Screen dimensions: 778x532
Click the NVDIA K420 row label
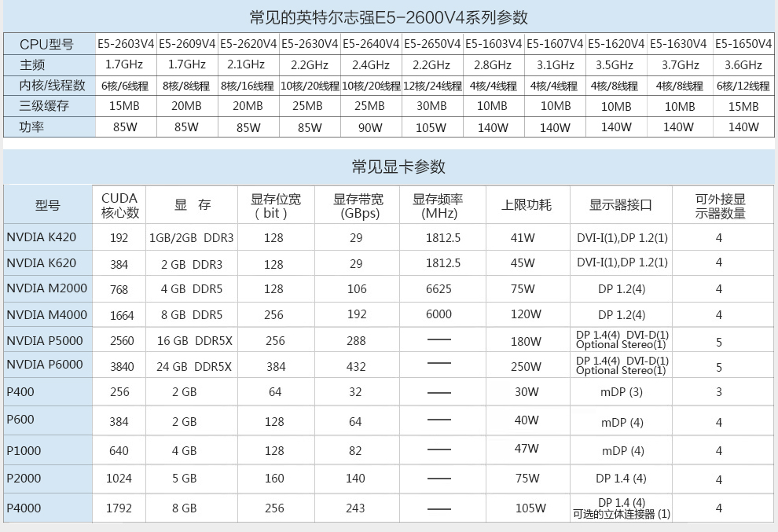pos(41,237)
